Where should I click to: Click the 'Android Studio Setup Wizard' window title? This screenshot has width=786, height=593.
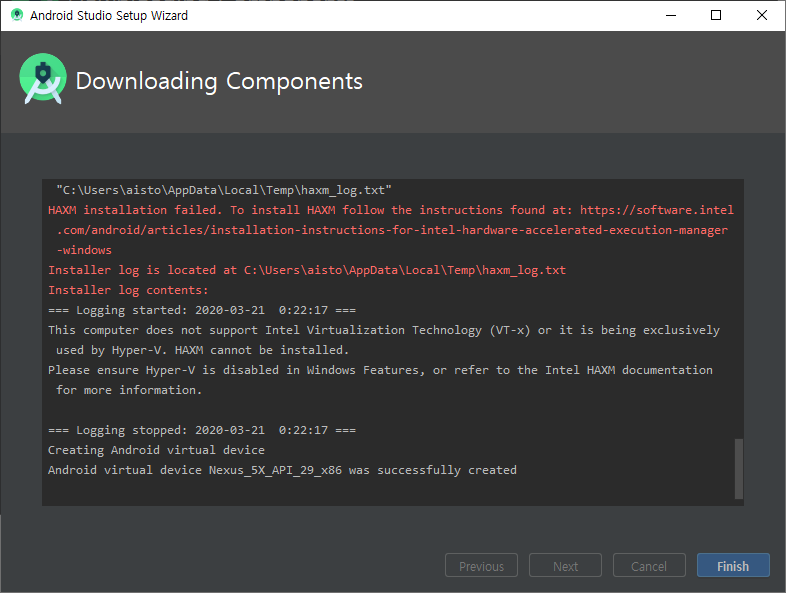coord(109,16)
